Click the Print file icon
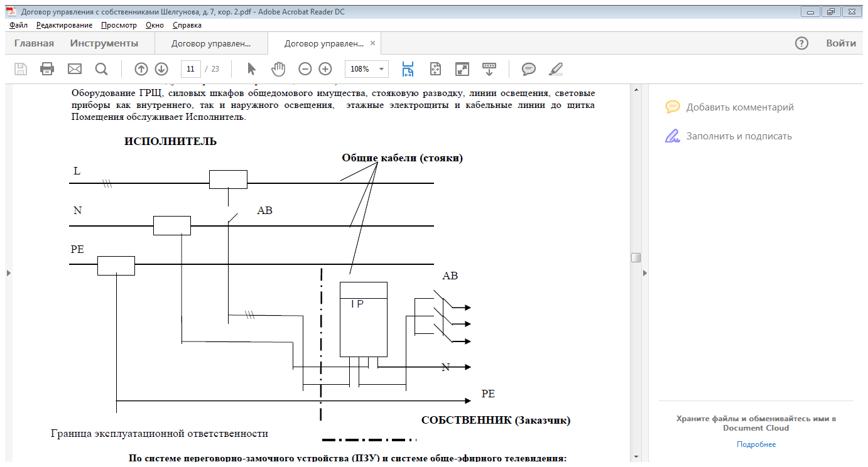This screenshot has height=467, width=868. pyautogui.click(x=47, y=69)
